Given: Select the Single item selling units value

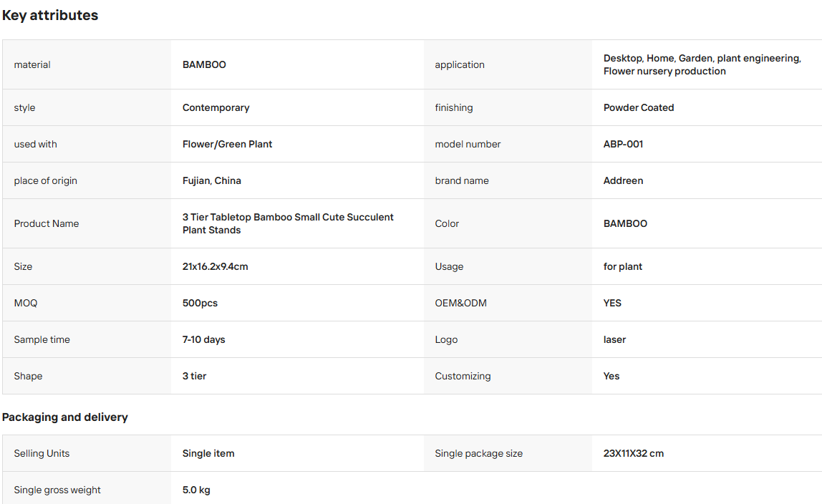Looking at the screenshot, I should 208,453.
